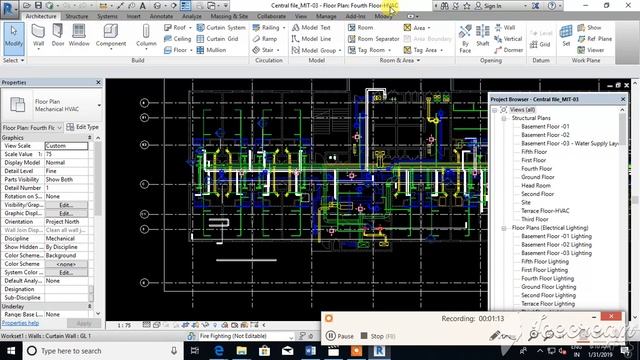The image size is (640, 360).
Task: Select the Ref Plane tool
Action: 594,39
